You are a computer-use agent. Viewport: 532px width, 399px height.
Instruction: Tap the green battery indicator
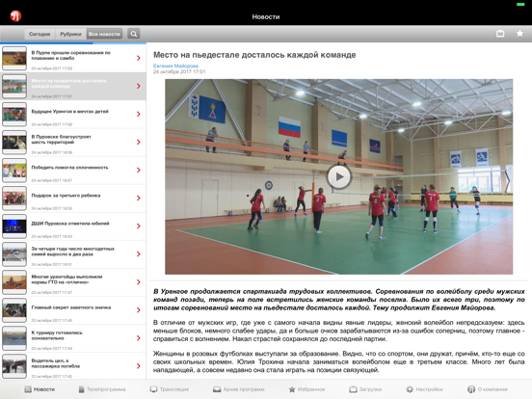tap(520, 5)
